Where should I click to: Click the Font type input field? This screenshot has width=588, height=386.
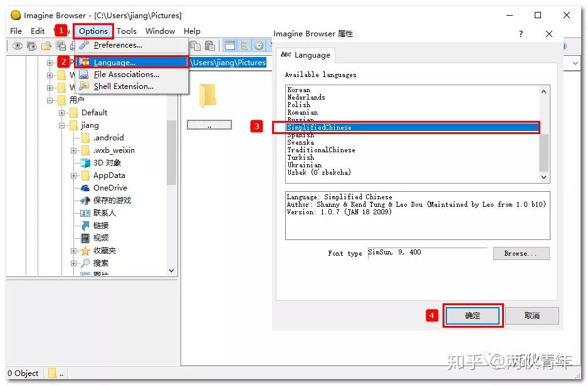coord(427,253)
